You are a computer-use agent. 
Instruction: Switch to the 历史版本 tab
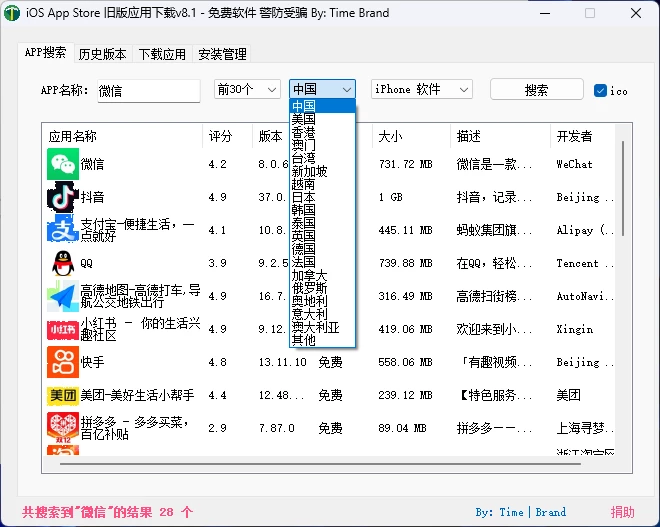click(x=103, y=54)
